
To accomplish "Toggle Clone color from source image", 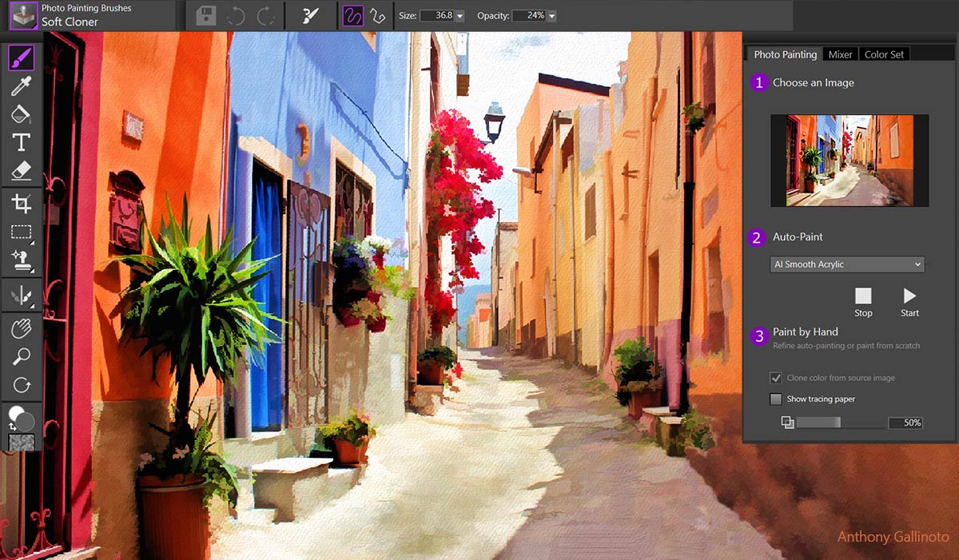I will pyautogui.click(x=775, y=378).
